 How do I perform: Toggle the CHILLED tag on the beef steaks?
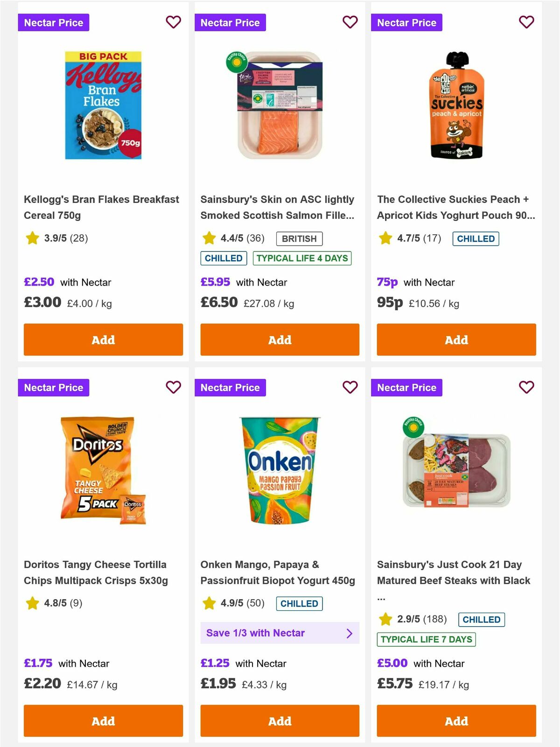click(x=482, y=620)
